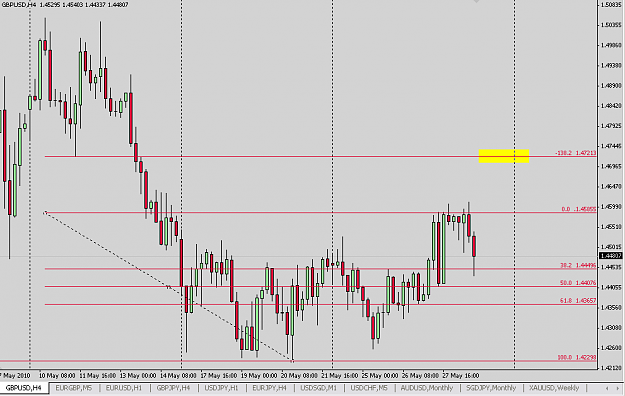The image size is (625, 396).
Task: Switch to AUDUSD,Monthly chart tab
Action: [426, 388]
